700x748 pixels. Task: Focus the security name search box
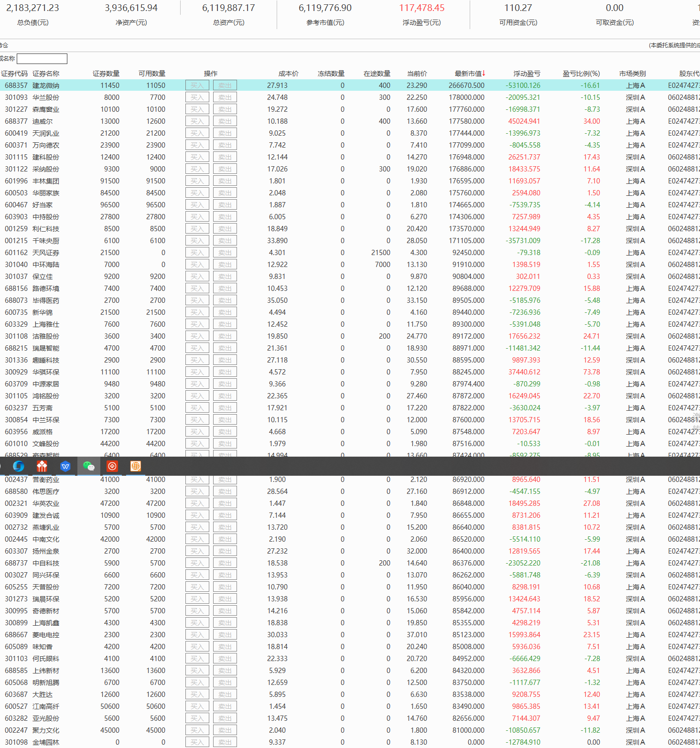(x=42, y=59)
